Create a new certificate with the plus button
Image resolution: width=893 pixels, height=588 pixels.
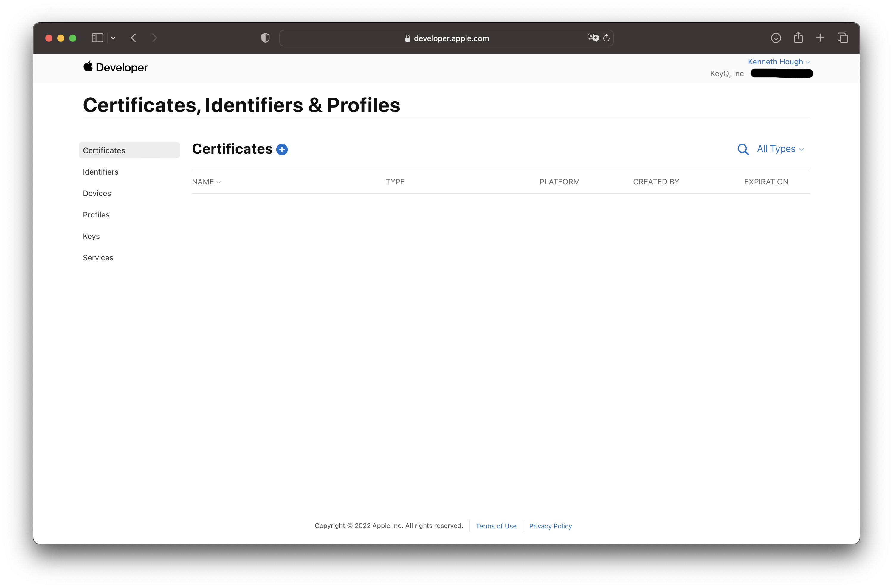(x=282, y=149)
